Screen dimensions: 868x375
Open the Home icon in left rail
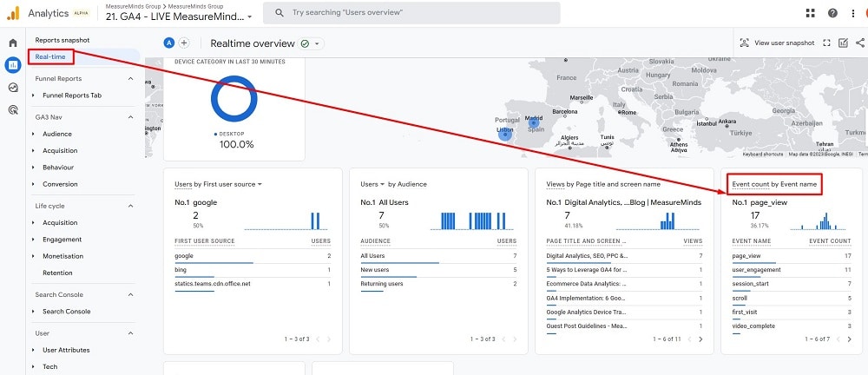(x=13, y=43)
